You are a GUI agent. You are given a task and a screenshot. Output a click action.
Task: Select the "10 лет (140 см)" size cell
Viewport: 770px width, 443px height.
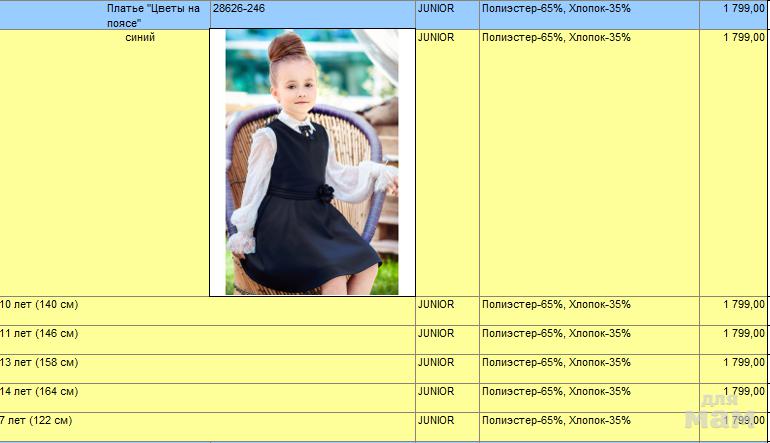coord(40,304)
